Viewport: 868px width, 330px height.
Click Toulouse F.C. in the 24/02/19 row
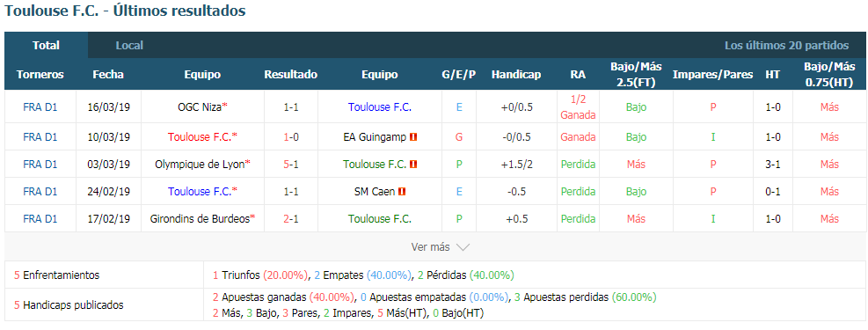pyautogui.click(x=202, y=192)
